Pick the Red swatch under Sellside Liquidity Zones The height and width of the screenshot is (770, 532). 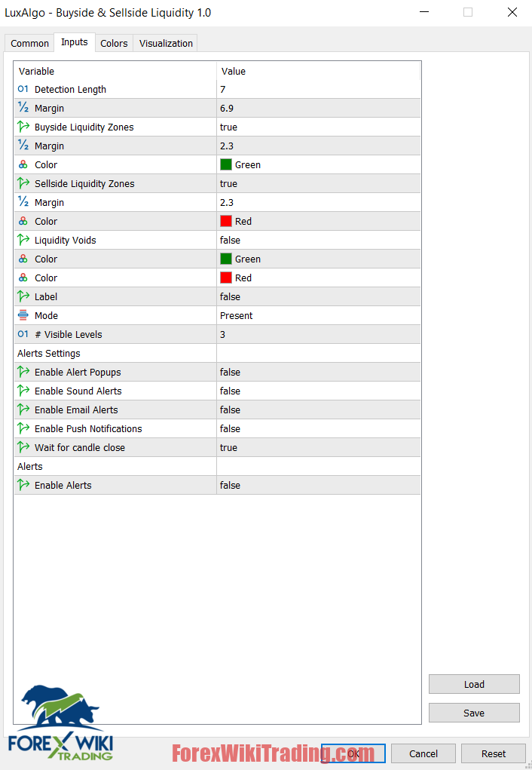click(x=226, y=221)
